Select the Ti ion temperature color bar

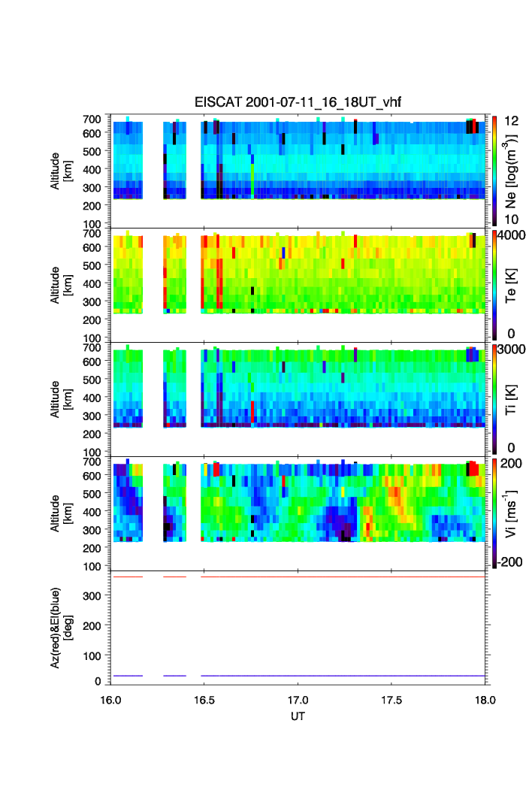point(495,399)
